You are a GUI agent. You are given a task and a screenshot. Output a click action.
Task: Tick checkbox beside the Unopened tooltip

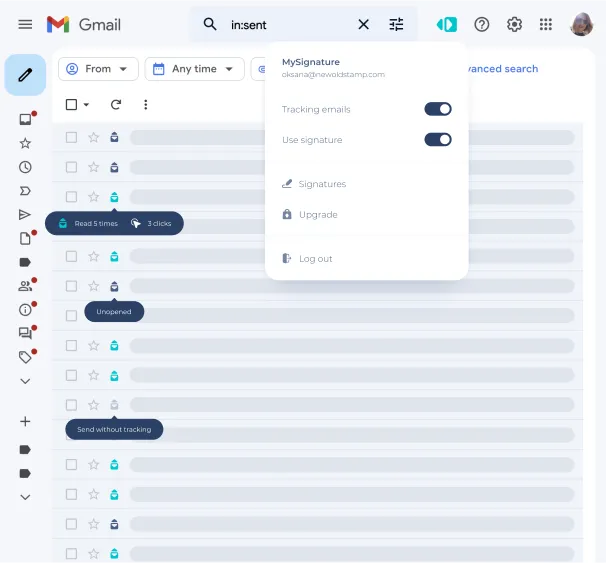(71, 316)
